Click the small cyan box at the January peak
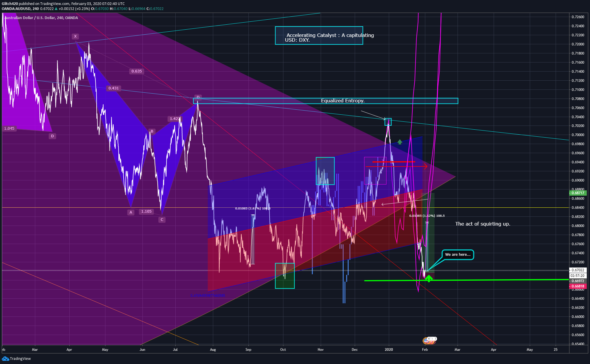This screenshot has height=364, width=590. (x=388, y=122)
